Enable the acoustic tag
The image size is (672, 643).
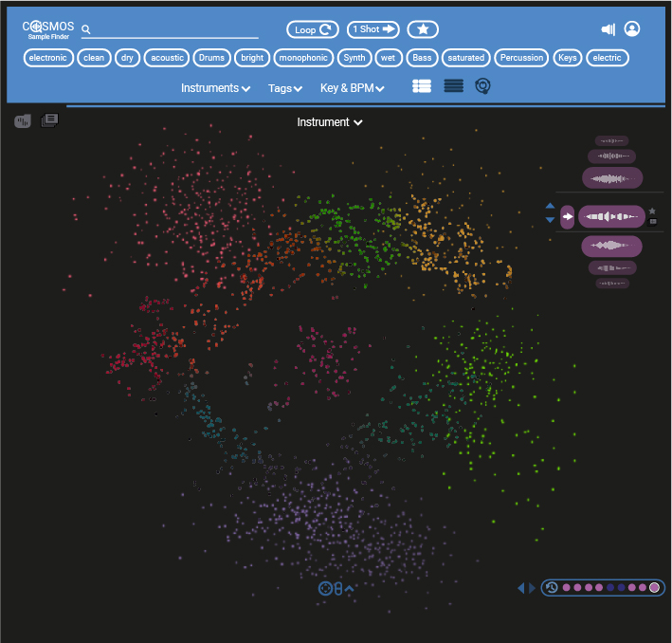pyautogui.click(x=167, y=58)
